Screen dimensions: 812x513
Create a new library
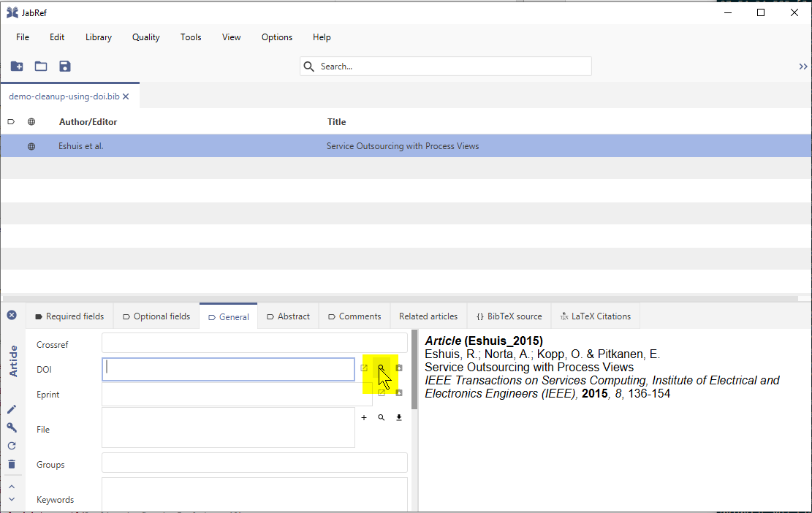tap(16, 66)
